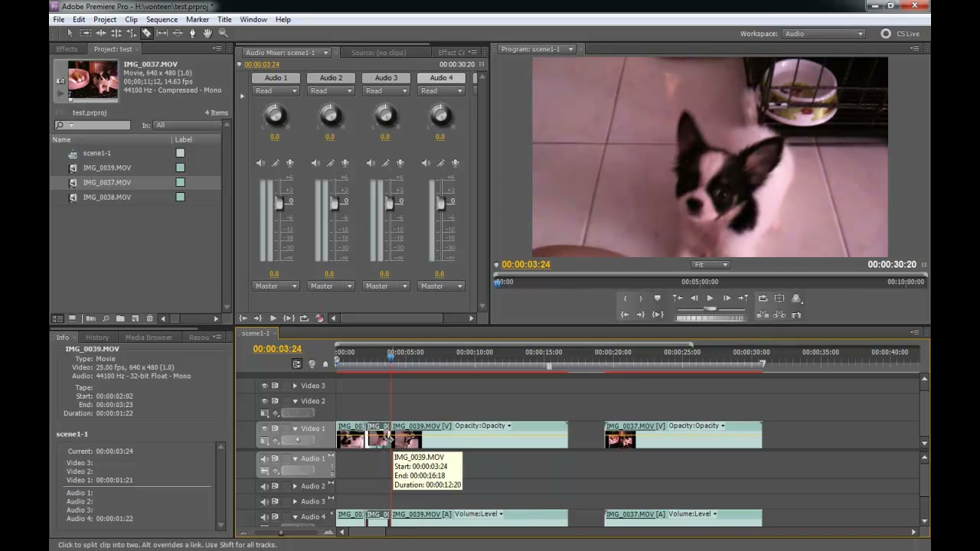Select the Hand tool
This screenshot has width=980, height=551.
(x=207, y=33)
